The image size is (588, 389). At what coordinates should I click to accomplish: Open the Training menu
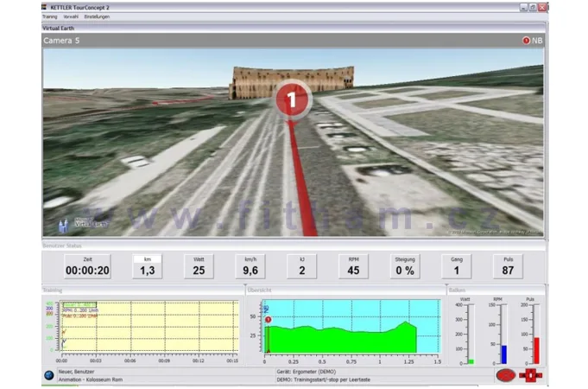coord(51,16)
